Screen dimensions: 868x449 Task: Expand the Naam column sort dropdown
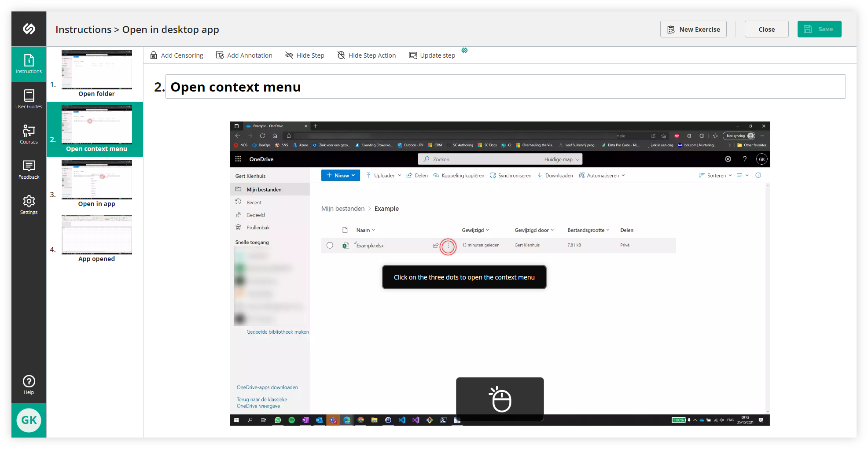point(373,230)
